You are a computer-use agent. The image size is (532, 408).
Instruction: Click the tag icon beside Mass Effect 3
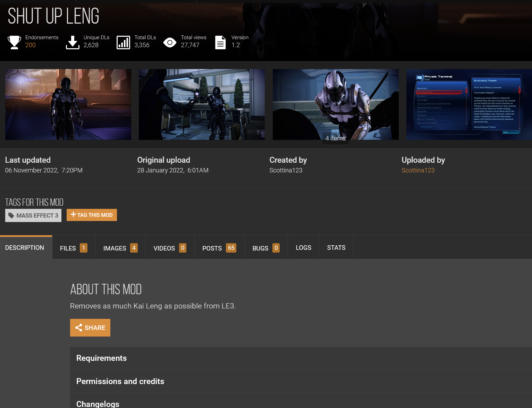[11, 215]
